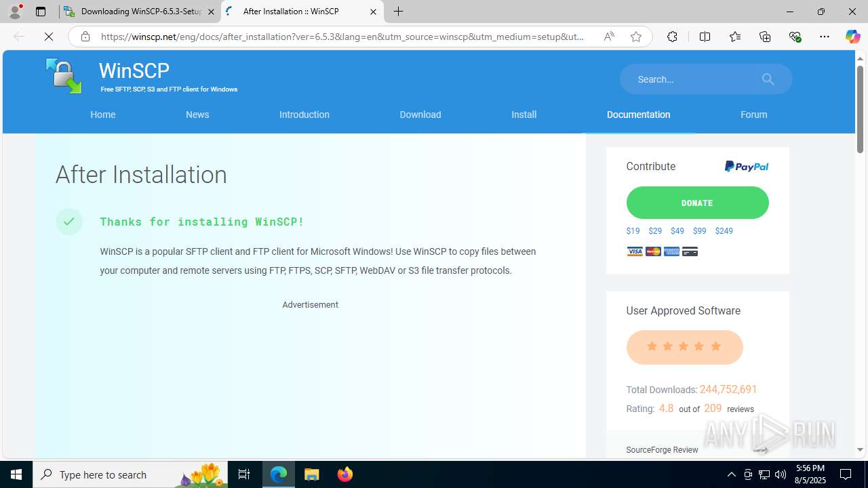868x488 pixels.
Task: Open Edge profile icon in title bar
Action: [15, 12]
